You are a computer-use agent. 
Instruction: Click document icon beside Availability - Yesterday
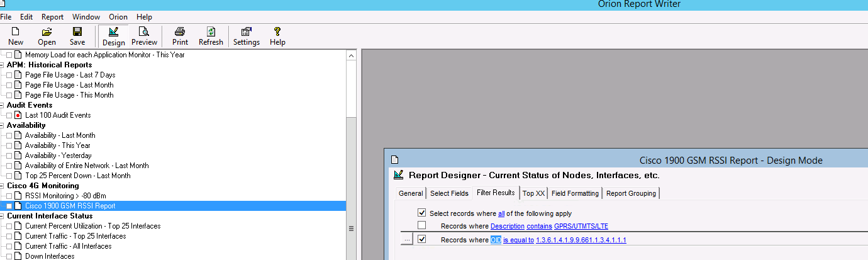click(18, 155)
